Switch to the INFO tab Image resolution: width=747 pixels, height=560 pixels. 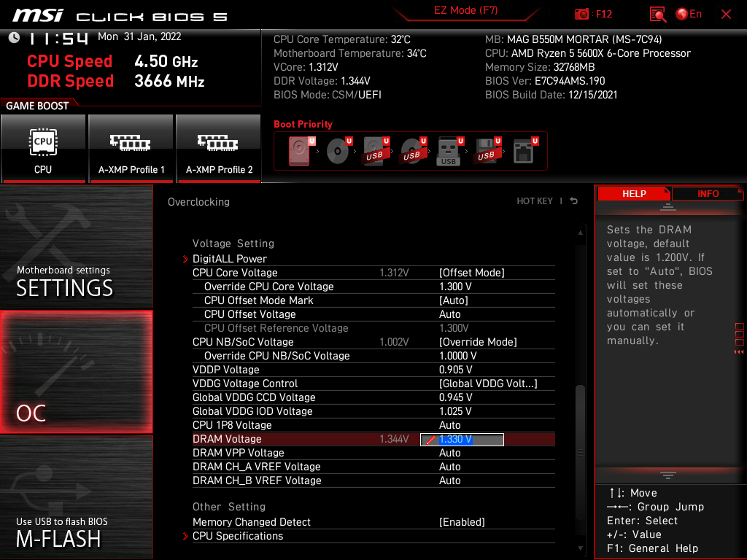[708, 194]
